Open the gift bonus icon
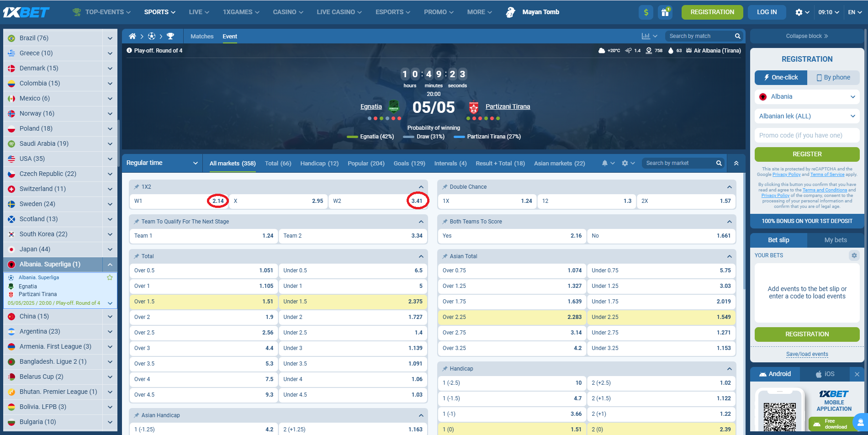The image size is (868, 435). coord(665,12)
